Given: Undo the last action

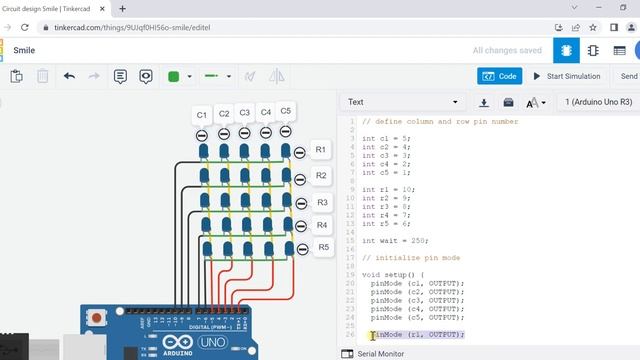Looking at the screenshot, I should pos(69,76).
